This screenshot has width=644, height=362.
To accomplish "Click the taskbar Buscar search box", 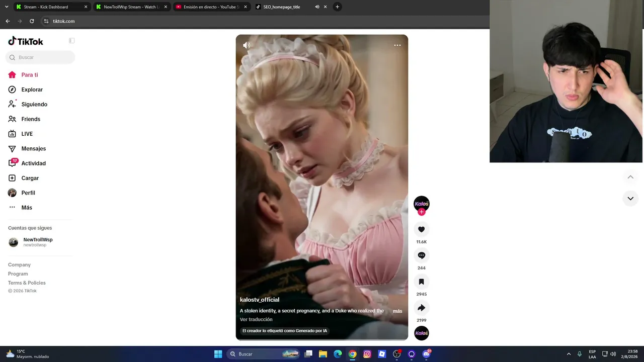I will click(264, 354).
